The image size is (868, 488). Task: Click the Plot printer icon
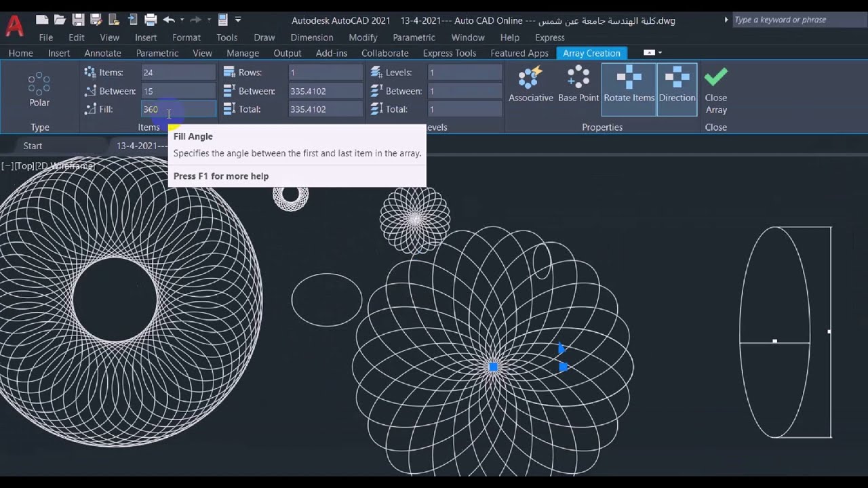tap(151, 20)
